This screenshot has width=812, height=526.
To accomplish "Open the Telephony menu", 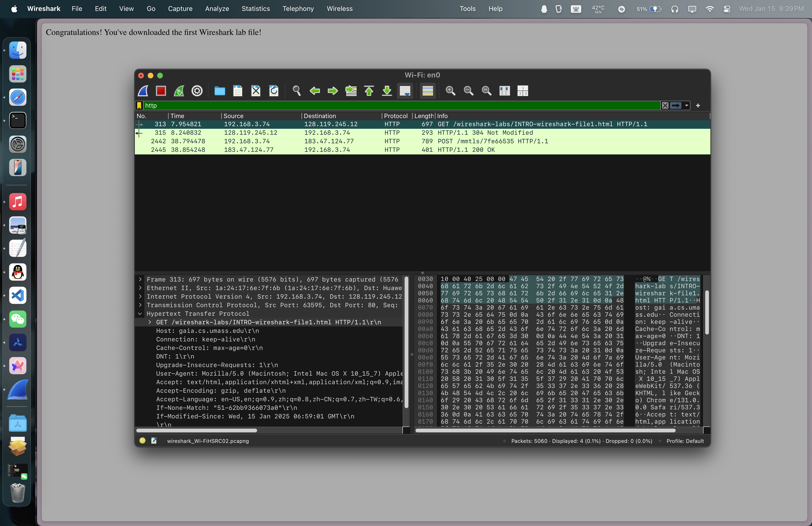I will click(x=298, y=9).
